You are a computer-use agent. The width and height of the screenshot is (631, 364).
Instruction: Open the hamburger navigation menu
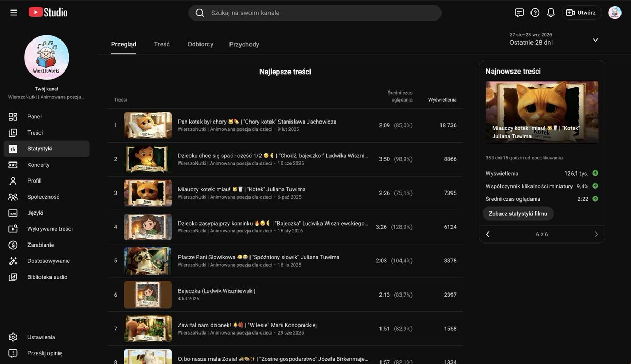coord(14,13)
